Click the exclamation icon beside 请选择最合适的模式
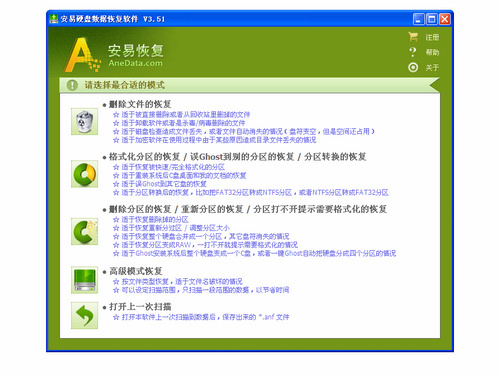 [x=72, y=85]
